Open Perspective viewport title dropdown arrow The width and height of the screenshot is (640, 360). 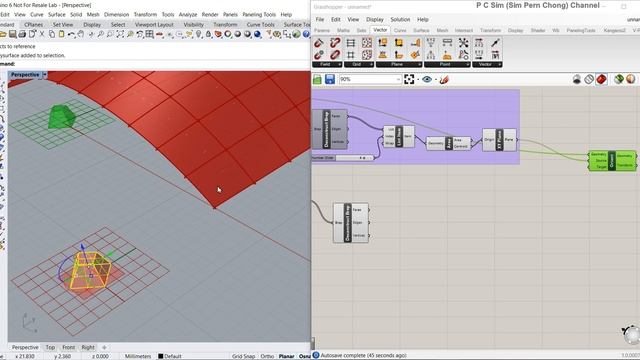click(45, 75)
